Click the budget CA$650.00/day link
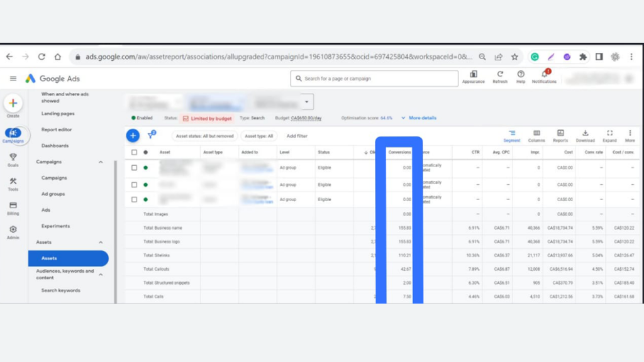The height and width of the screenshot is (362, 644). pos(306,118)
